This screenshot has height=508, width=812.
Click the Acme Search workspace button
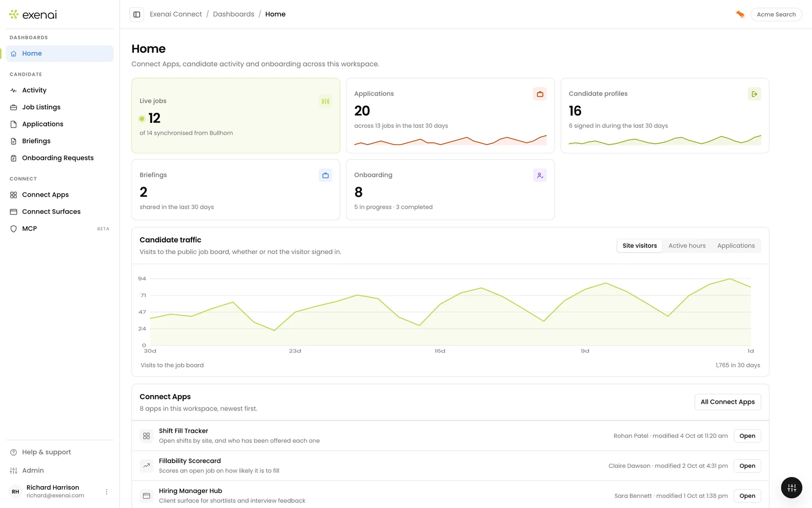(776, 14)
